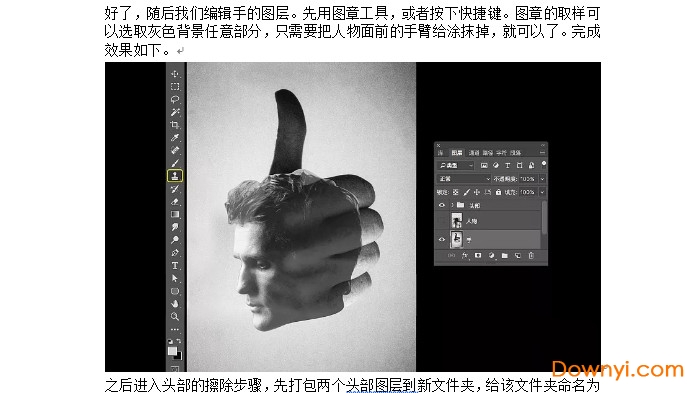Switch to the 路径 tab
Viewport: 700px width, 393px height.
pyautogui.click(x=488, y=152)
